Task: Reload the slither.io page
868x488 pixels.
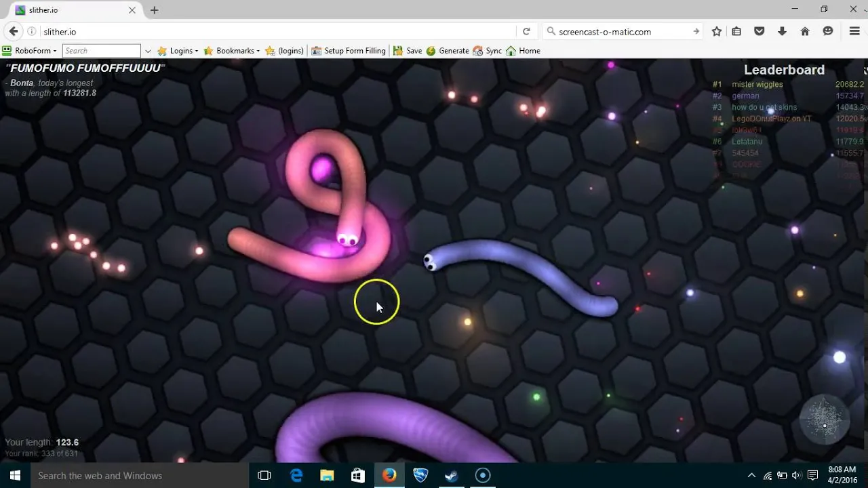Action: [x=526, y=31]
